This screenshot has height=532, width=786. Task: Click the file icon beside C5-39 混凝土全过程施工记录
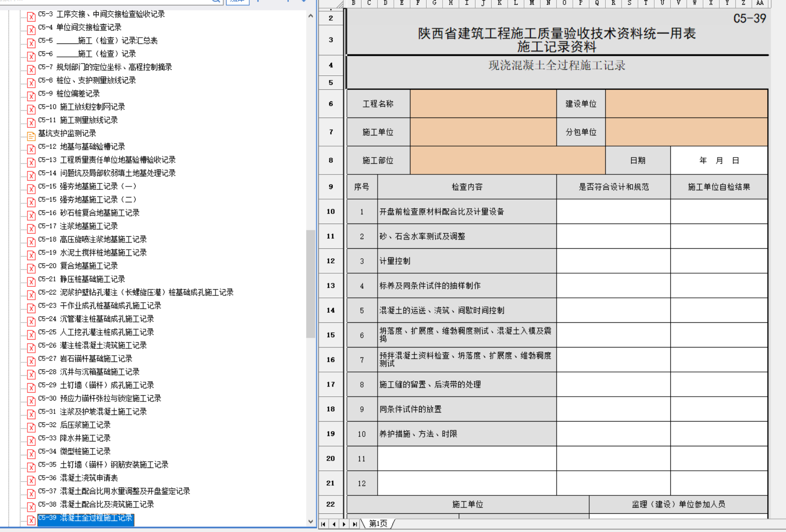[x=31, y=520]
